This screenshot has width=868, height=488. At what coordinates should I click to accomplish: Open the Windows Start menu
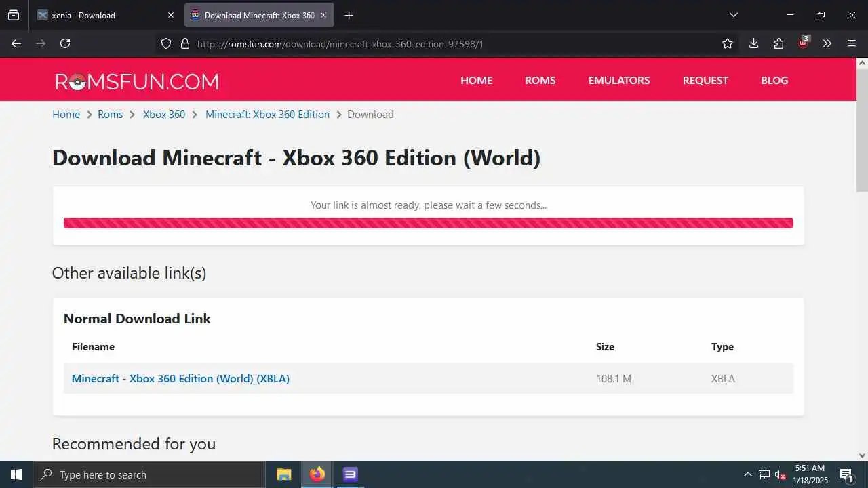tap(16, 474)
